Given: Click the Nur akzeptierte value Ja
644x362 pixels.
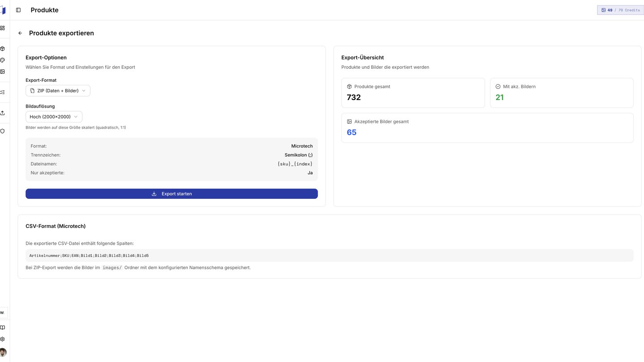Looking at the screenshot, I should click(310, 173).
